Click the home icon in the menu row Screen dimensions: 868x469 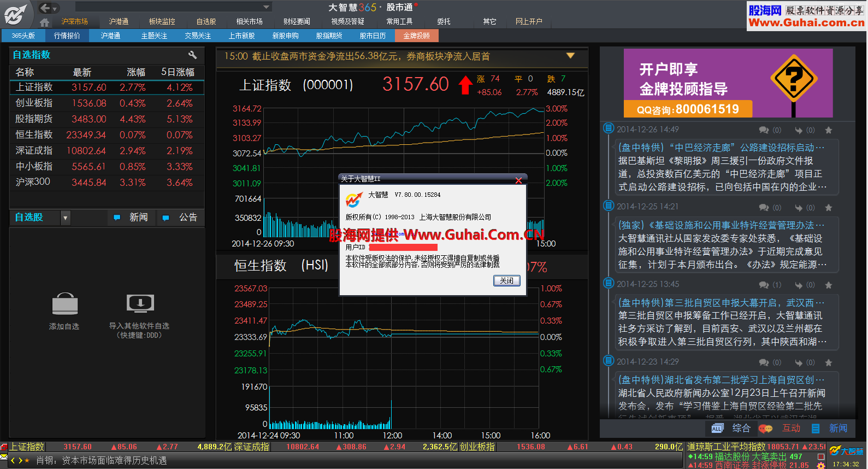45,22
